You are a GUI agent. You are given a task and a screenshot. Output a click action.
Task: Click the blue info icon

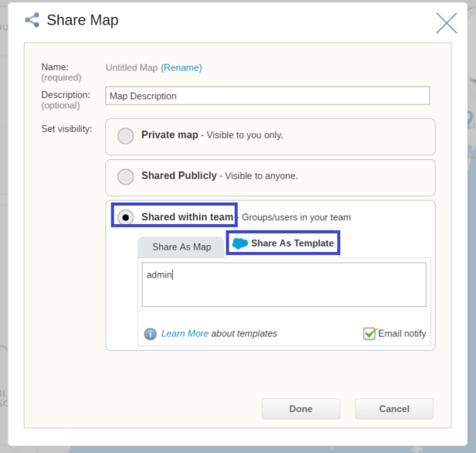[x=150, y=334]
